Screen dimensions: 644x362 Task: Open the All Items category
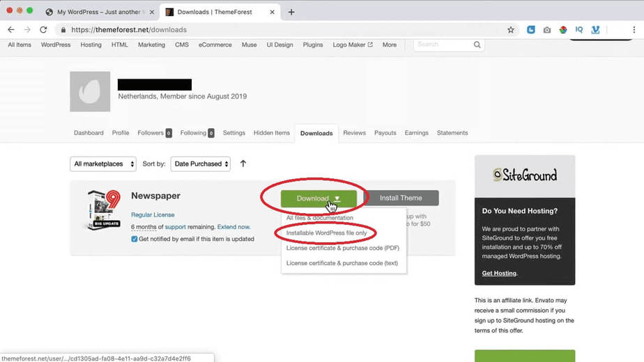point(20,45)
